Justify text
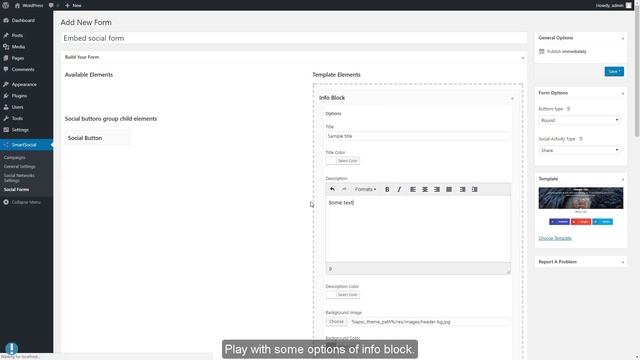 (449, 189)
